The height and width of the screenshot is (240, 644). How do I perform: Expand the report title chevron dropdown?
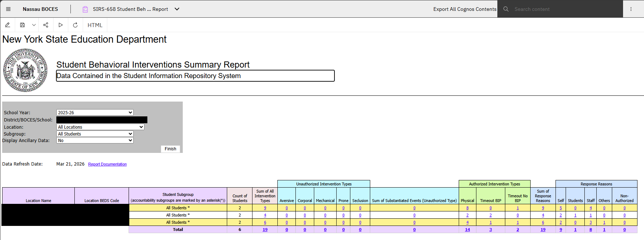(x=177, y=9)
